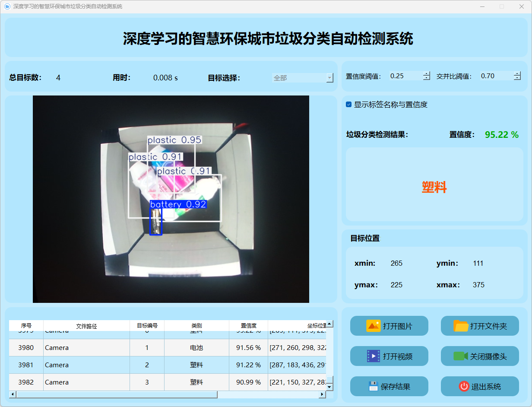Save results using 保存结果 button
This screenshot has width=532, height=407.
(x=389, y=386)
